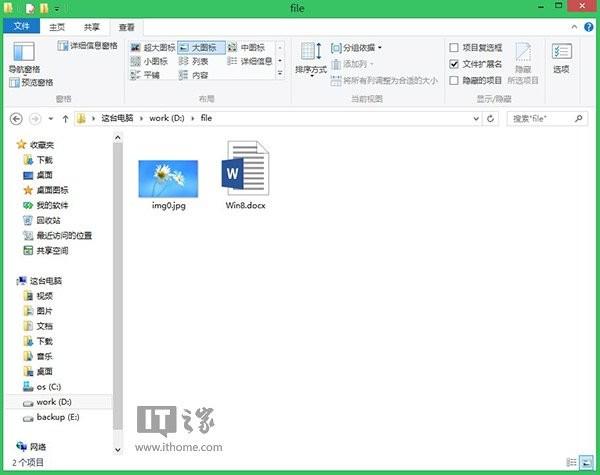600x475 pixels.
Task: Choose 超大图标 extra large icons layout
Action: click(153, 47)
